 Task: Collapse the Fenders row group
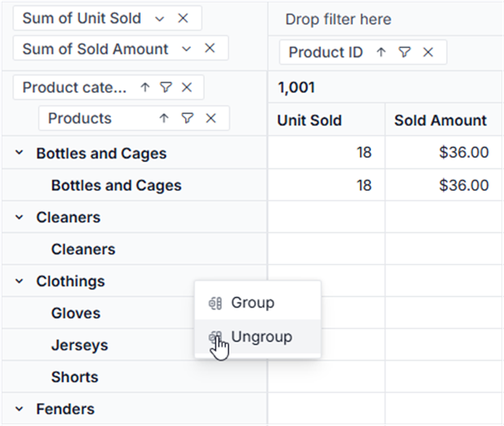click(x=20, y=409)
